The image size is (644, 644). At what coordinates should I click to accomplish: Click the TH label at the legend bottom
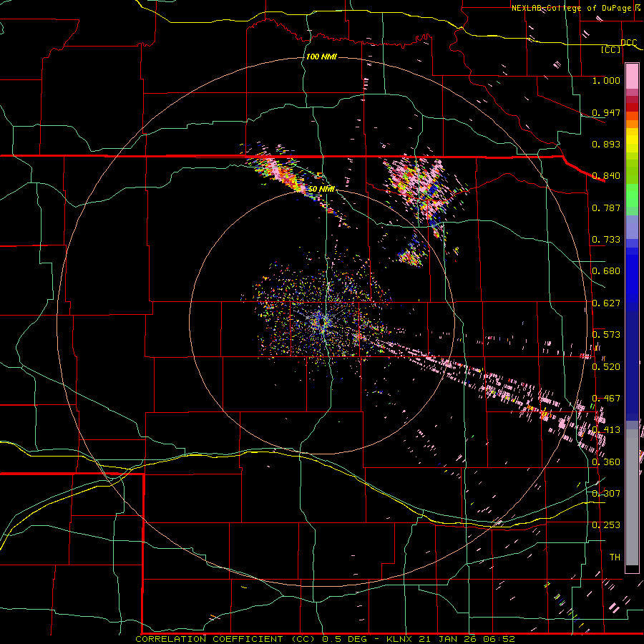tap(615, 557)
